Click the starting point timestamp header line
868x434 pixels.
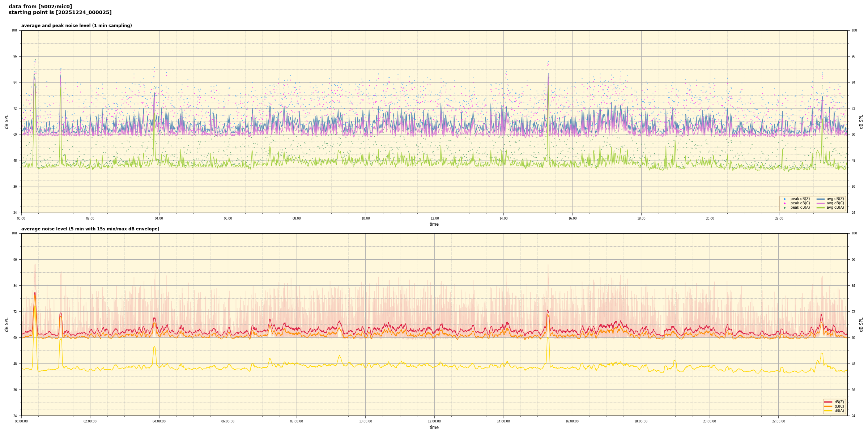coord(60,13)
